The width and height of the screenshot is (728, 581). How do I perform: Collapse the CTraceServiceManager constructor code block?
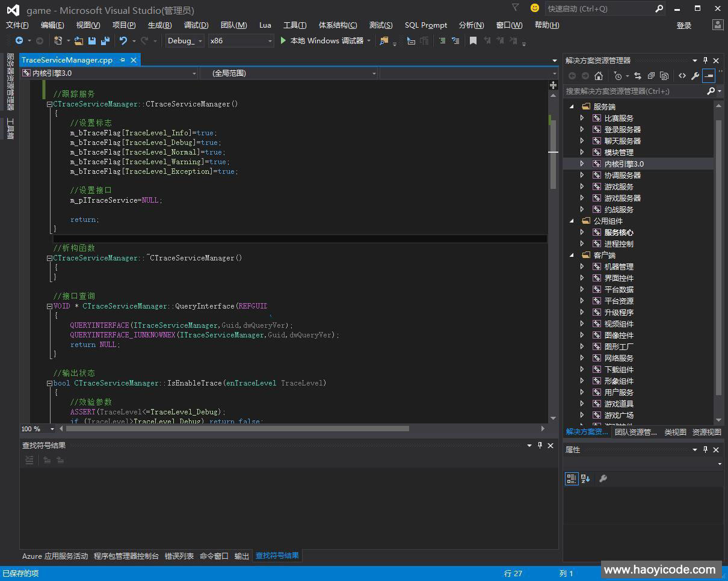(x=50, y=104)
